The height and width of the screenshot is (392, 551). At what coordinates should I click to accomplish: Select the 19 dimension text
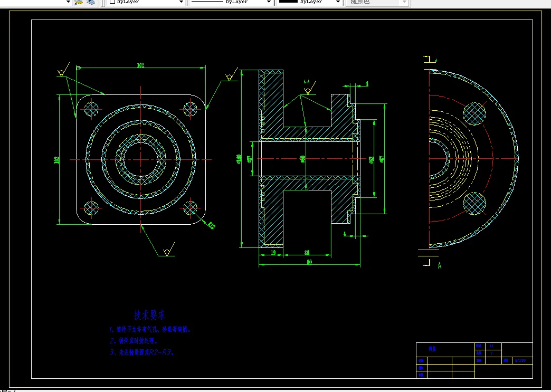(273, 252)
